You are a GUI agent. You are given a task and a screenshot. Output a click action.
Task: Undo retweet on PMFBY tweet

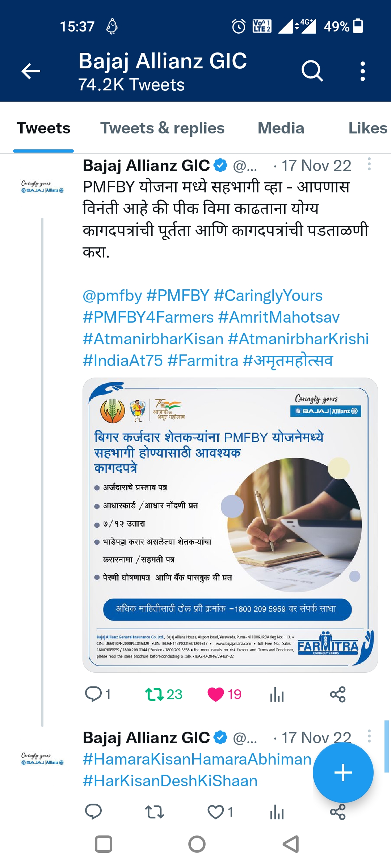coord(155,694)
